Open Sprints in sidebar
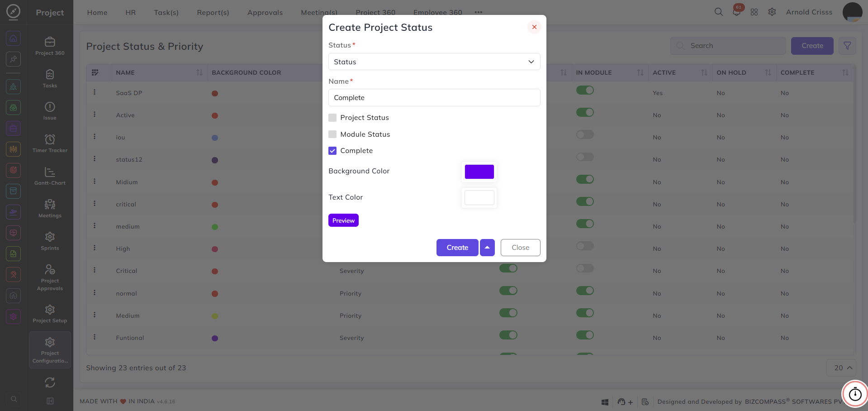 pos(50,241)
